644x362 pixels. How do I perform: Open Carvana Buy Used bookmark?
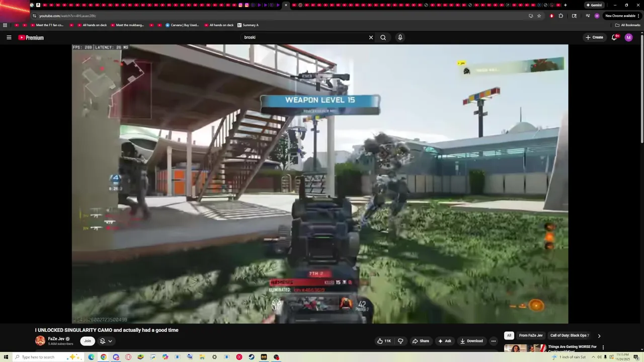coord(182,25)
